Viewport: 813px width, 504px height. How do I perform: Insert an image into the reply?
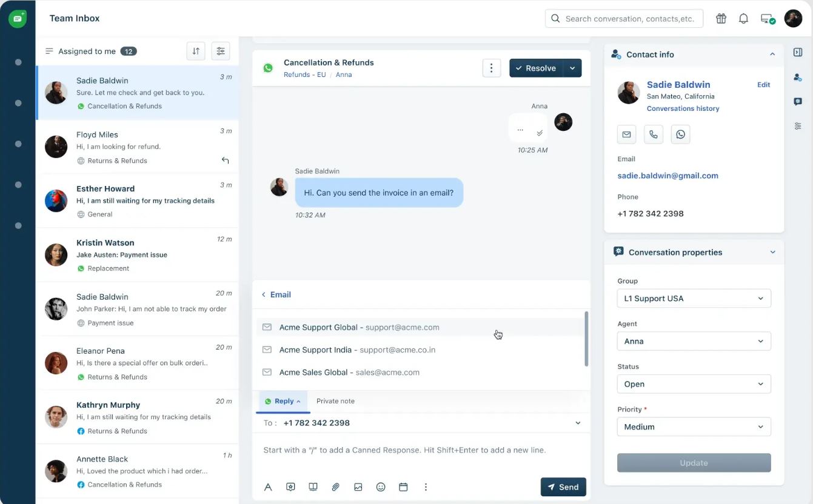pyautogui.click(x=358, y=486)
